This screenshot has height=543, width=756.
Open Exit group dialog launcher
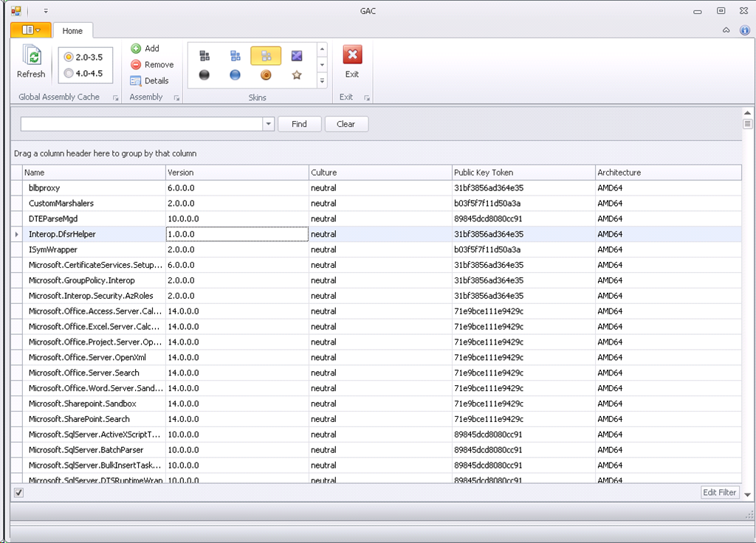coord(367,98)
